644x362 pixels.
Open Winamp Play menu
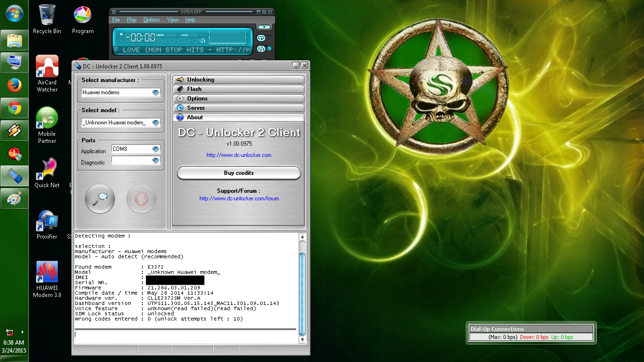tap(132, 20)
